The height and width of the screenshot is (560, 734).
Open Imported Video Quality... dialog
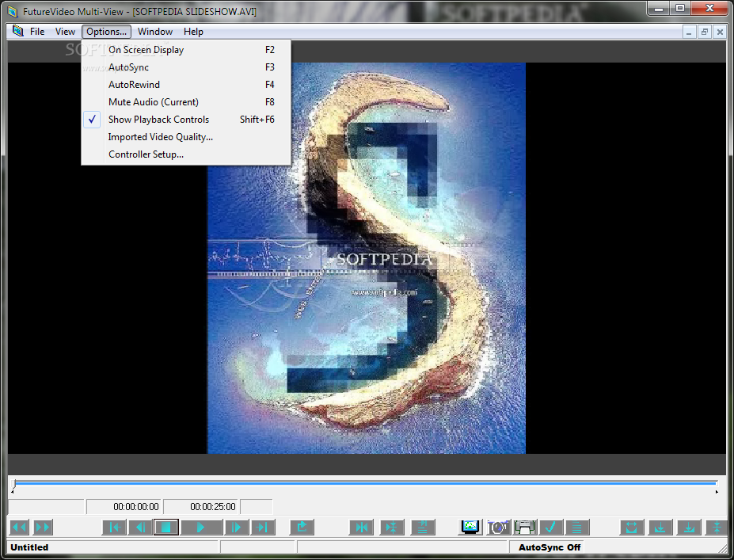tap(186, 137)
